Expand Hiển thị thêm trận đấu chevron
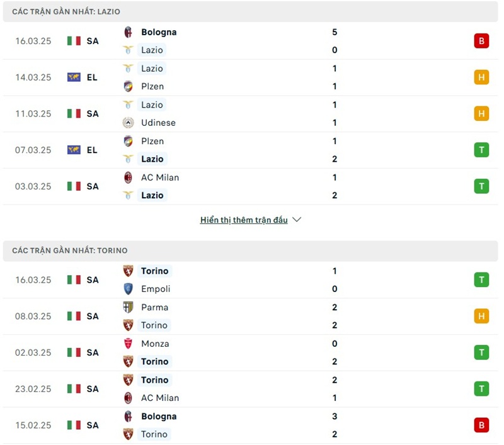The width and height of the screenshot is (504, 445). coord(295,220)
